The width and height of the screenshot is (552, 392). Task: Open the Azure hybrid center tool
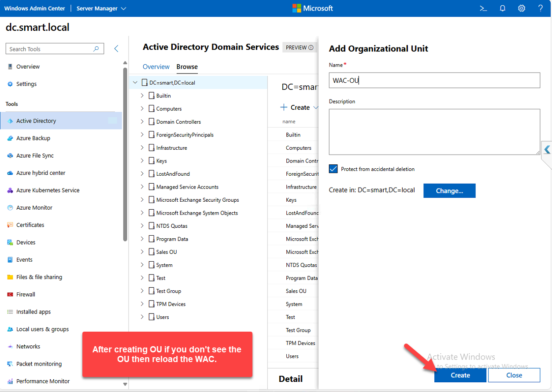41,173
